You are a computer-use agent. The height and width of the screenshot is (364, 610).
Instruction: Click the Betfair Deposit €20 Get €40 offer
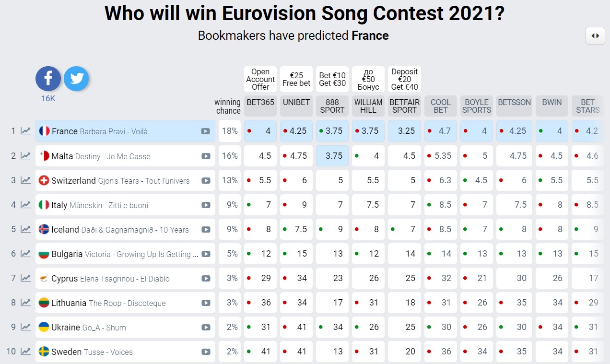(404, 79)
